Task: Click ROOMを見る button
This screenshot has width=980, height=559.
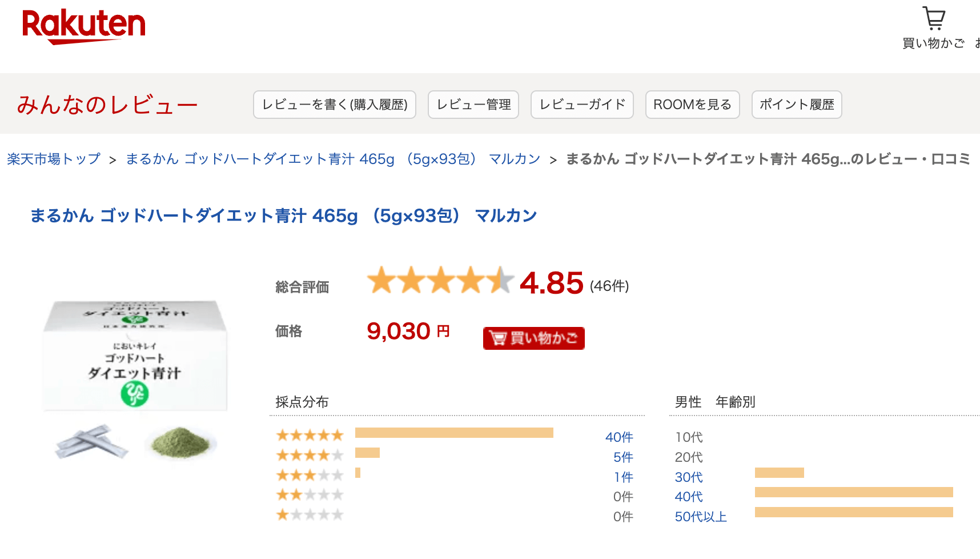Action: [x=693, y=105]
